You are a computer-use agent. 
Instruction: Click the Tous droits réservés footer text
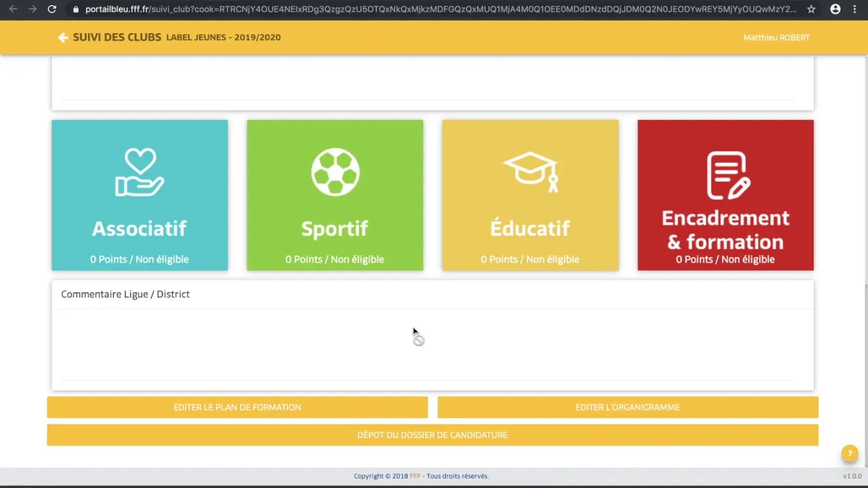click(458, 476)
